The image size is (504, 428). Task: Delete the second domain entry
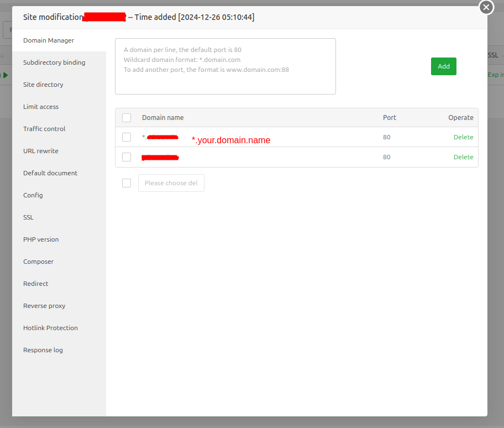[463, 157]
